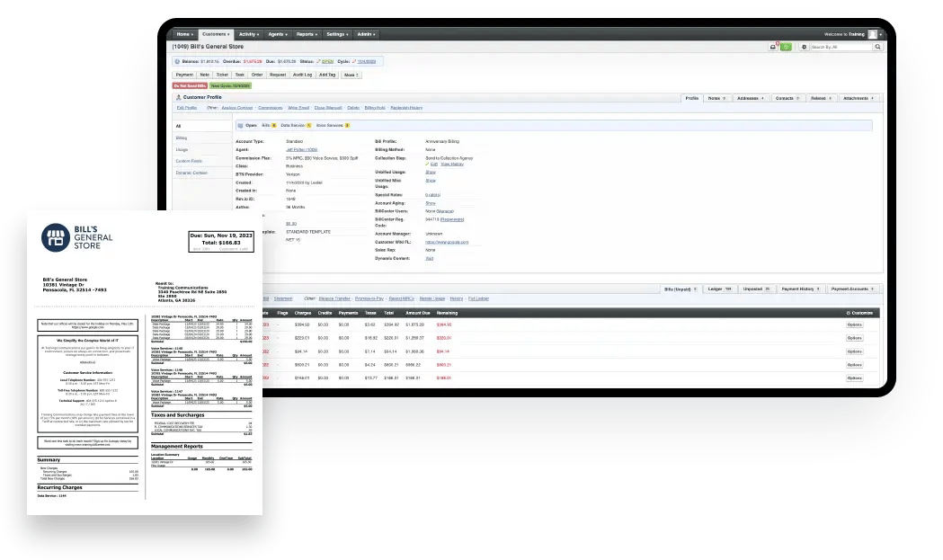Click the Billing Hold link
Screen dimensions: 943x560
point(375,108)
